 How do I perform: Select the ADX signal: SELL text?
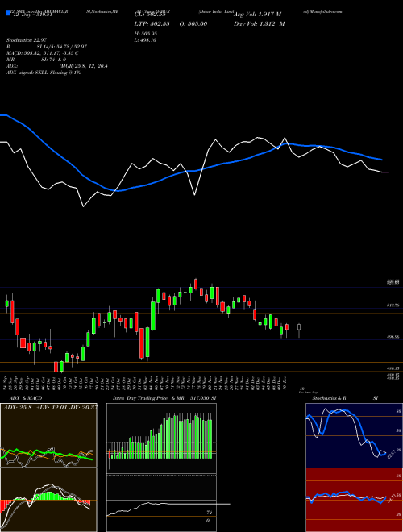point(44,73)
